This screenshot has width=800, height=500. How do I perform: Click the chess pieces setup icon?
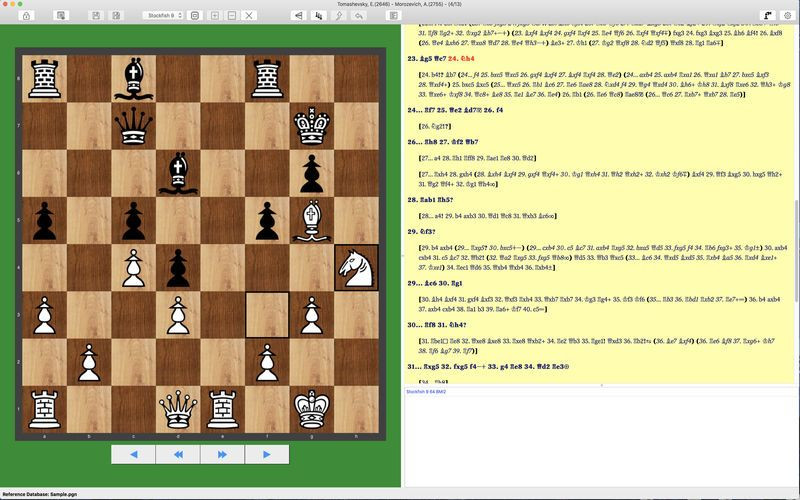319,16
